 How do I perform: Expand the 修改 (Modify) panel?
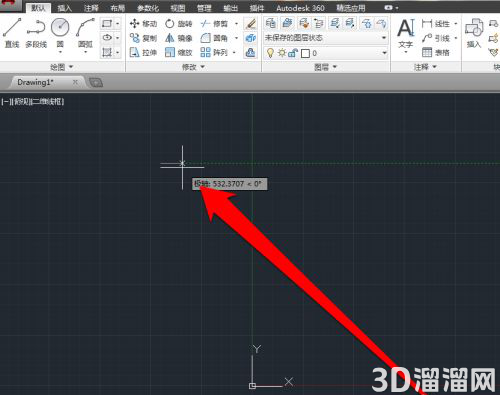(x=193, y=67)
